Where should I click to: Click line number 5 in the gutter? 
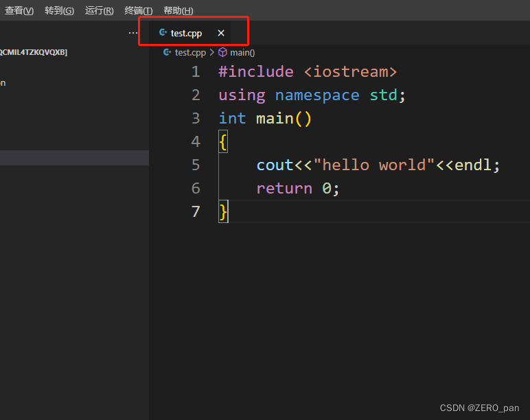pos(196,165)
